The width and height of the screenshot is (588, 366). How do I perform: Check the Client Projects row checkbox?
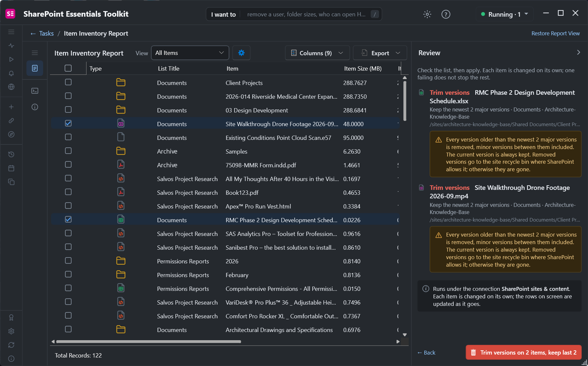(68, 82)
